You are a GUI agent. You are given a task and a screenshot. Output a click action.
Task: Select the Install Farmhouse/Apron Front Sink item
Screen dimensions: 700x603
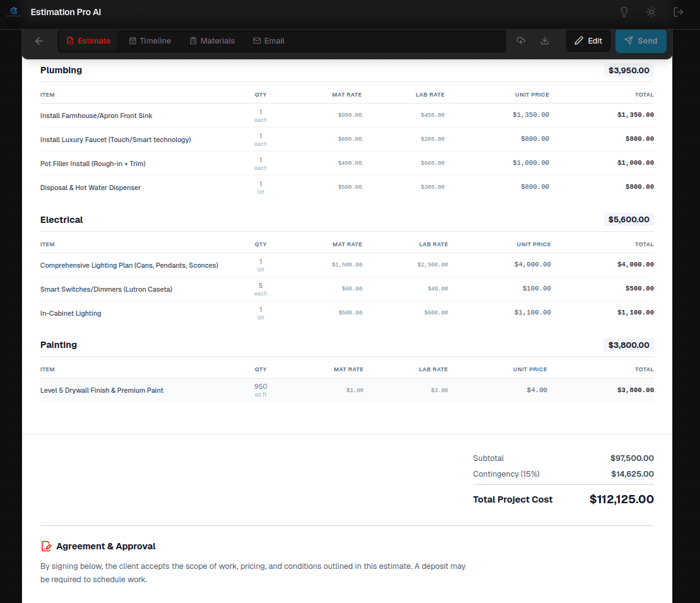point(96,116)
